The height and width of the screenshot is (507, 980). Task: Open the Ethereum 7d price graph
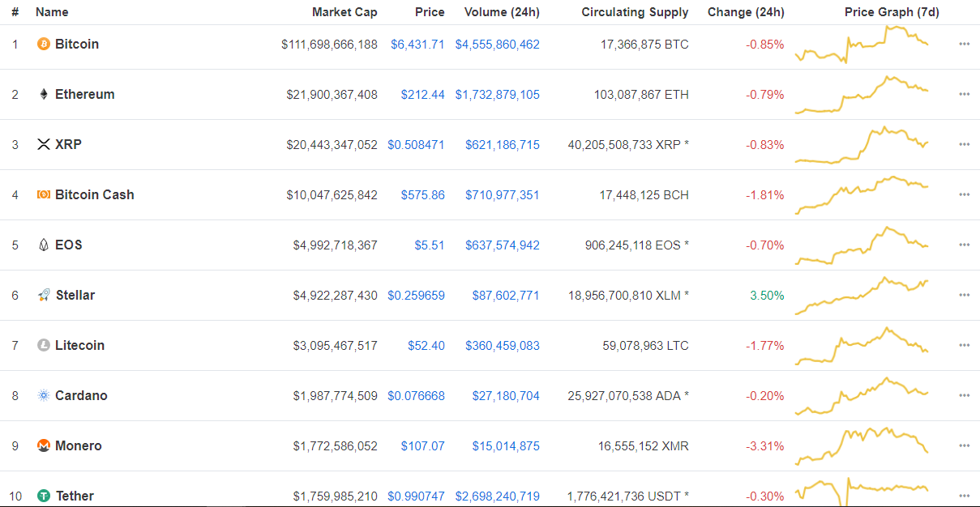point(862,95)
